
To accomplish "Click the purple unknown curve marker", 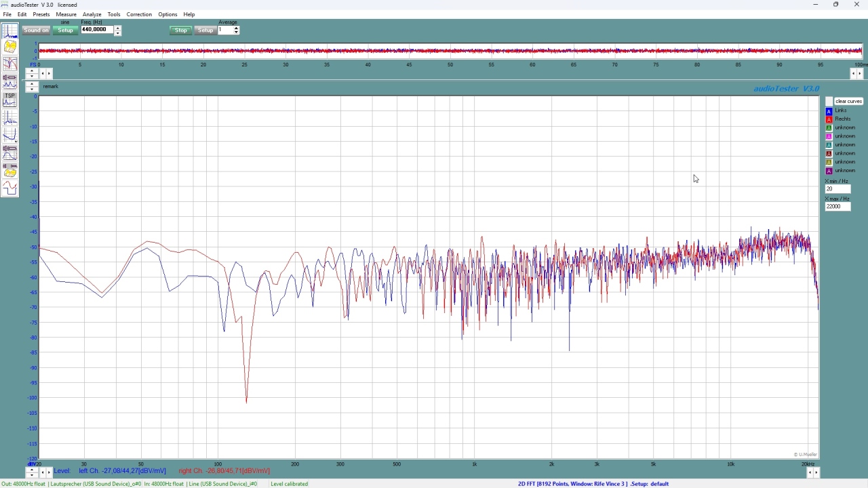I will [829, 171].
